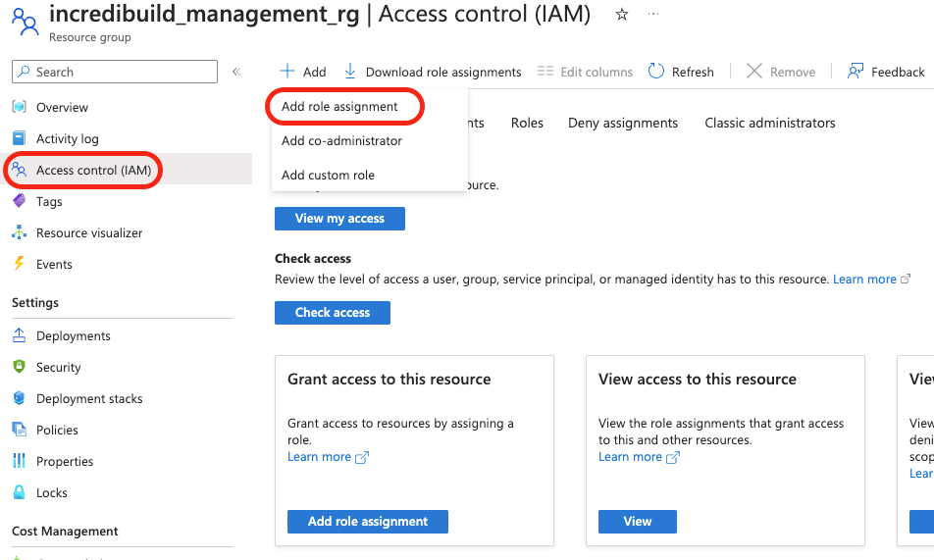Select Access control (IAM) in the sidebar
The image size is (934, 560).
pos(93,171)
